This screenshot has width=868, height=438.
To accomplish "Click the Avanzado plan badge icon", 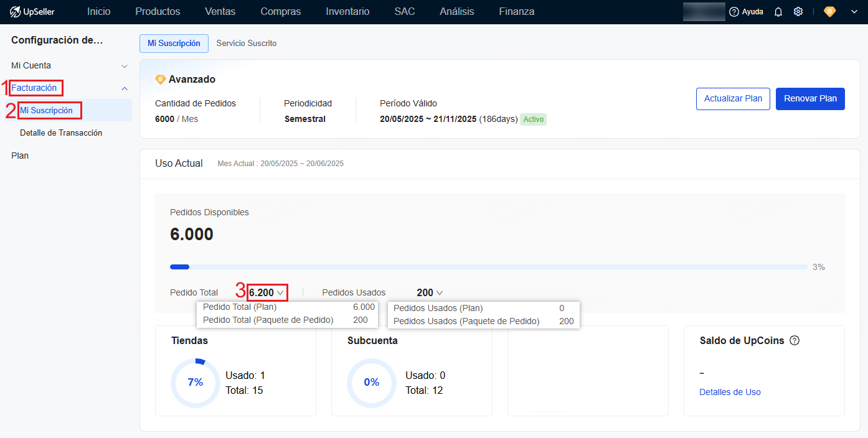I will (x=160, y=80).
